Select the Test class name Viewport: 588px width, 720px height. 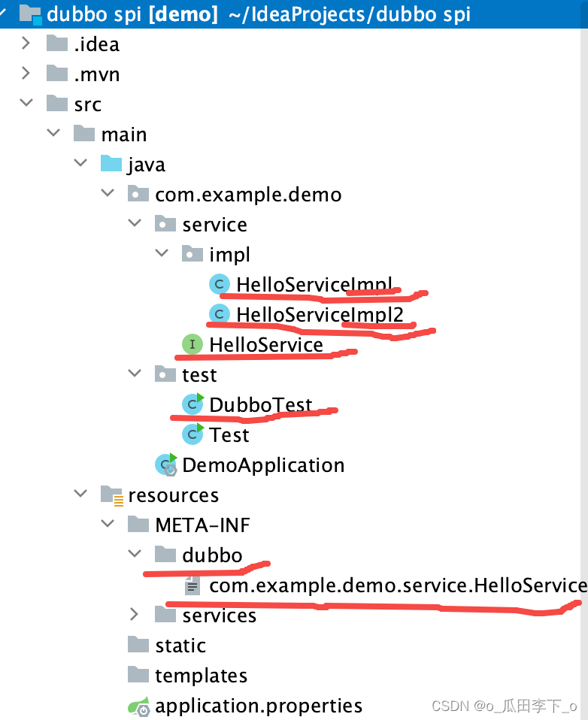point(229,435)
